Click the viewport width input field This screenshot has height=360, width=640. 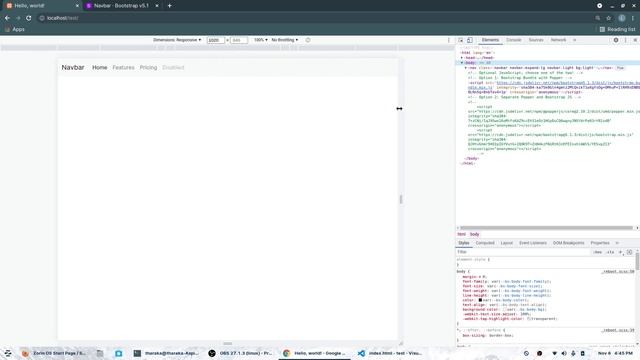click(x=216, y=40)
